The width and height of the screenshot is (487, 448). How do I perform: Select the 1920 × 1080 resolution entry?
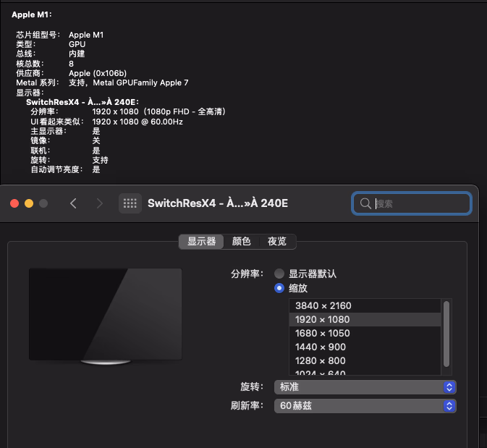[323, 320]
